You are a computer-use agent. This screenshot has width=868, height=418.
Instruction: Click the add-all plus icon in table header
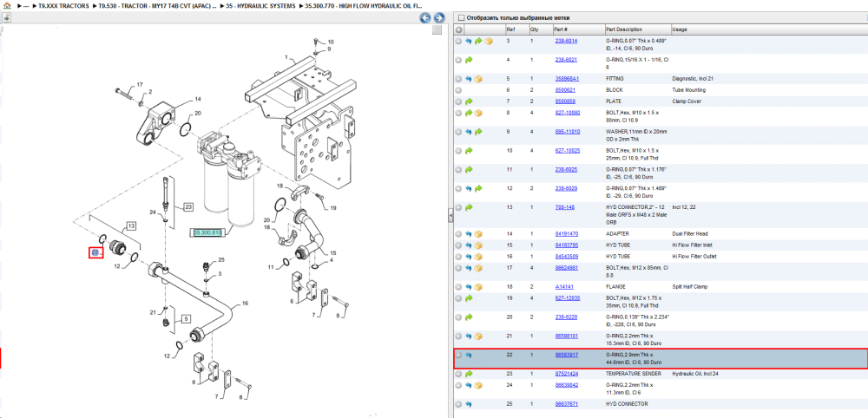pyautogui.click(x=459, y=29)
